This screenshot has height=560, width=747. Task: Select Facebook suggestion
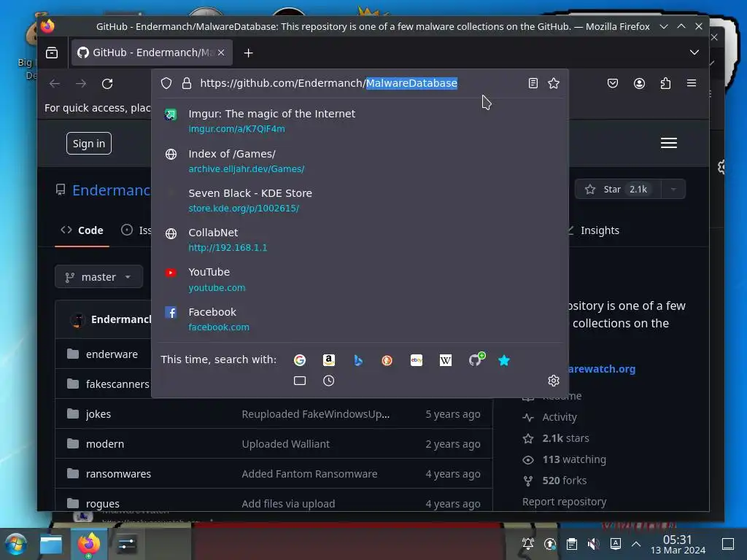[x=360, y=319]
